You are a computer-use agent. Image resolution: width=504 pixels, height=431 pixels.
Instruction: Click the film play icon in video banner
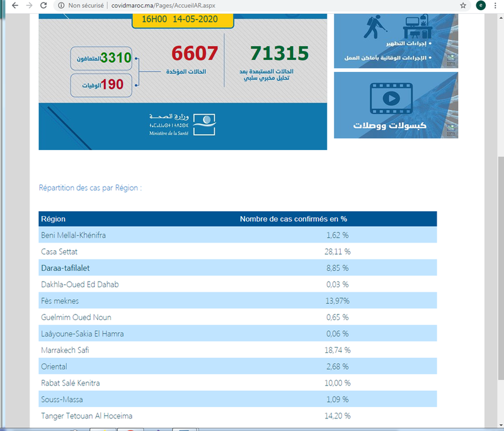(390, 98)
